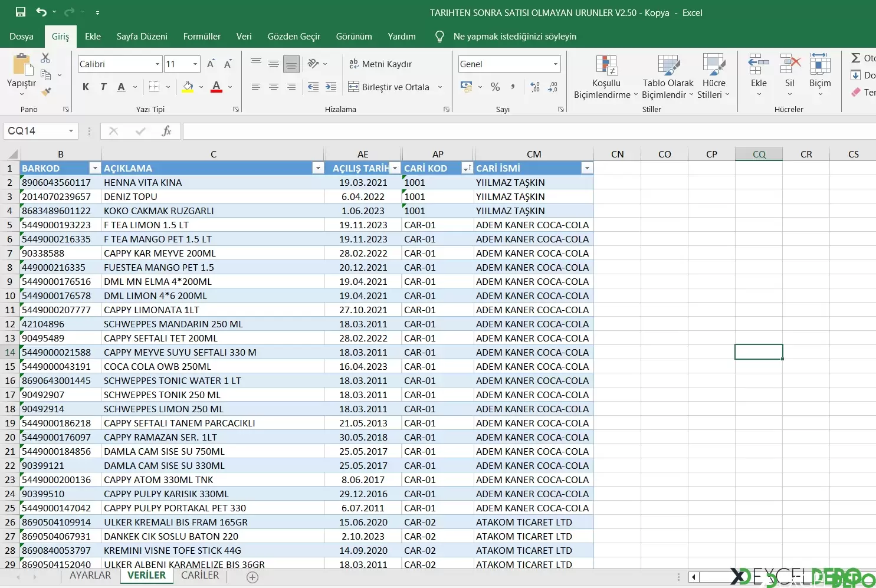Open Yazı Tipi dialog launcher

[236, 109]
